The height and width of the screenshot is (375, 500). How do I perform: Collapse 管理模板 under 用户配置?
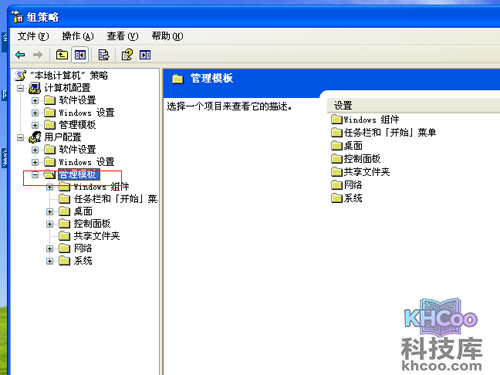[35, 174]
